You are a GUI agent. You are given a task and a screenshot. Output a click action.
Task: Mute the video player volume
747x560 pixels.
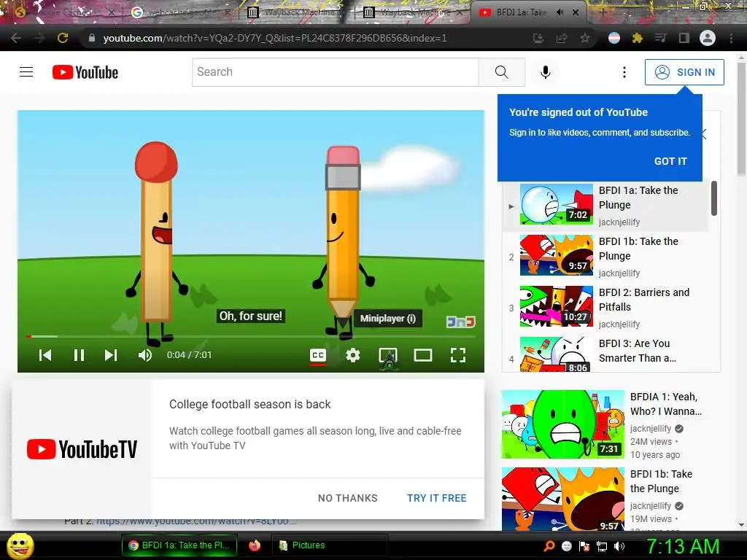[145, 355]
